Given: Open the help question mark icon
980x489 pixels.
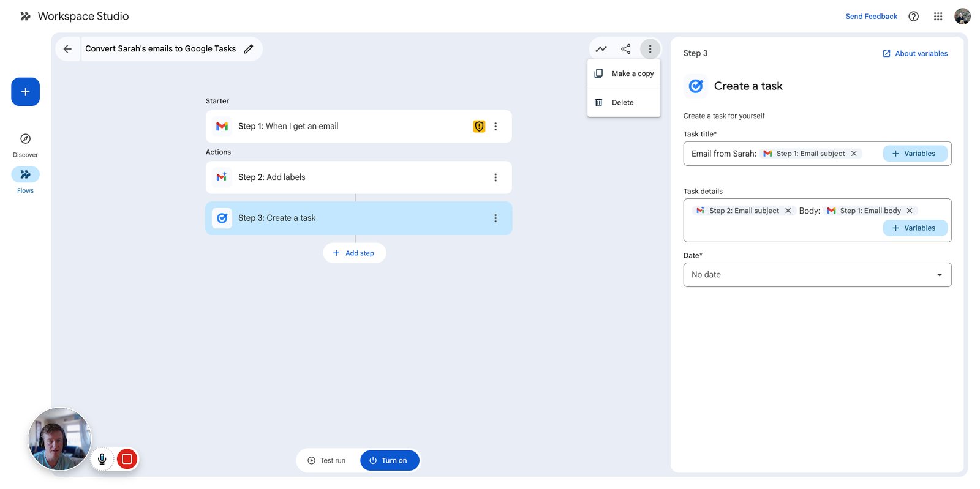Looking at the screenshot, I should (913, 17).
